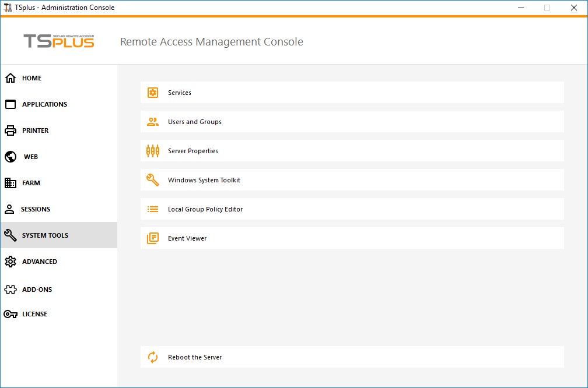This screenshot has height=388, width=588.
Task: Click the Users and Groups people icon
Action: click(153, 121)
